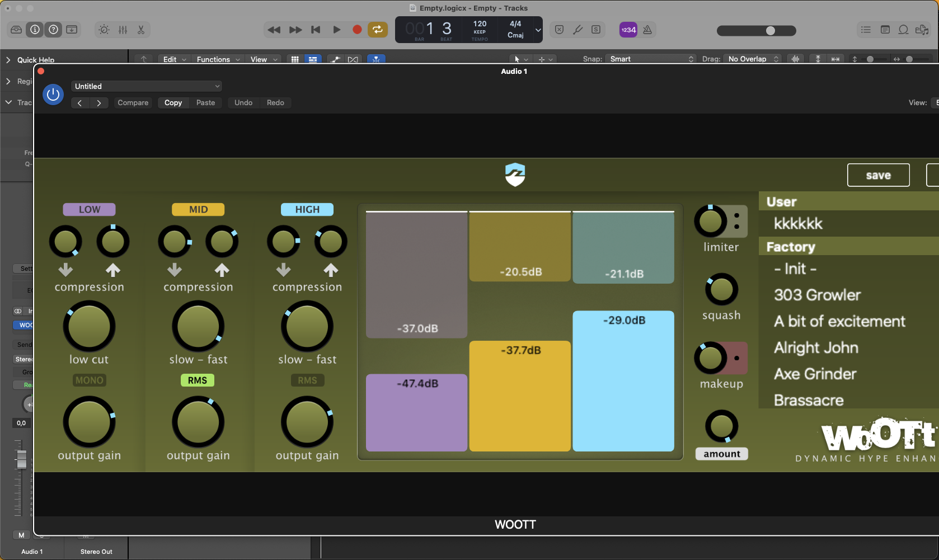Toggle the yellow Cycle button
The width and height of the screenshot is (939, 560).
378,30
